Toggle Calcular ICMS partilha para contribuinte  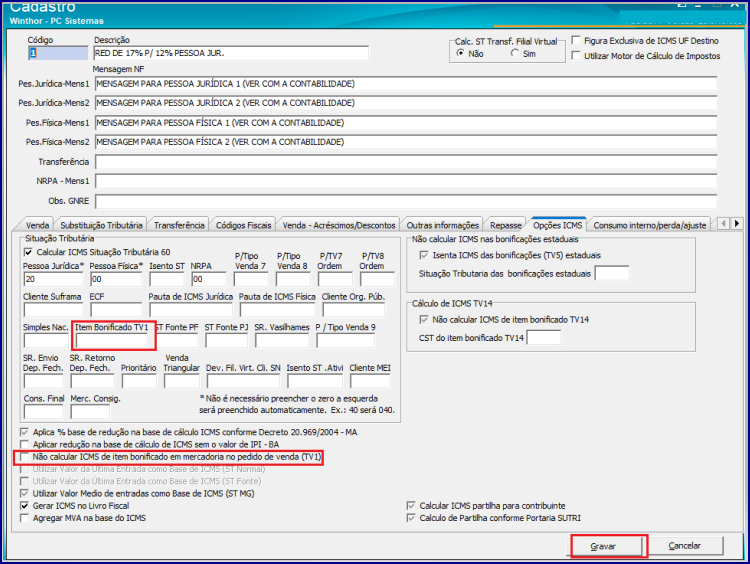411,506
